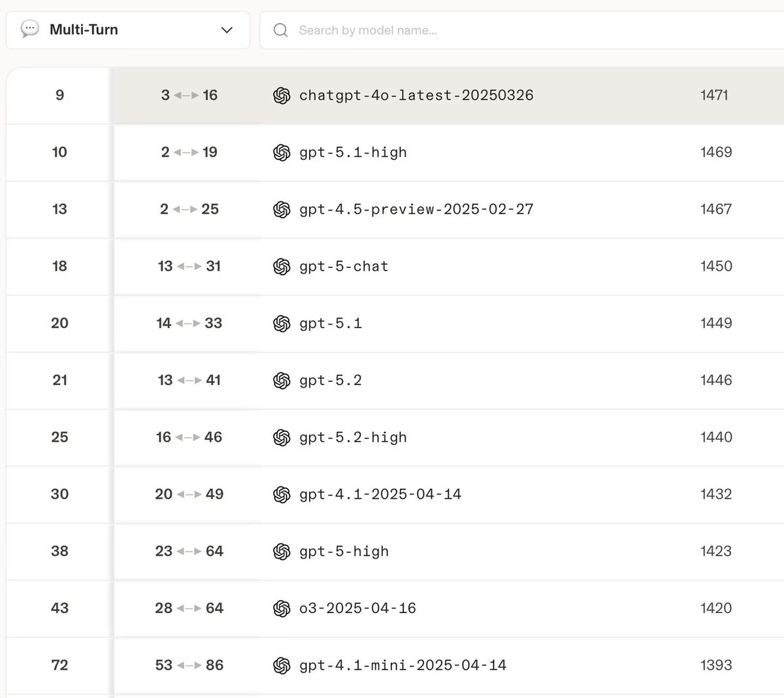
Task: Click OpenAI logo beside gpt-4.5-preview-2025-02-27
Action: (x=282, y=209)
